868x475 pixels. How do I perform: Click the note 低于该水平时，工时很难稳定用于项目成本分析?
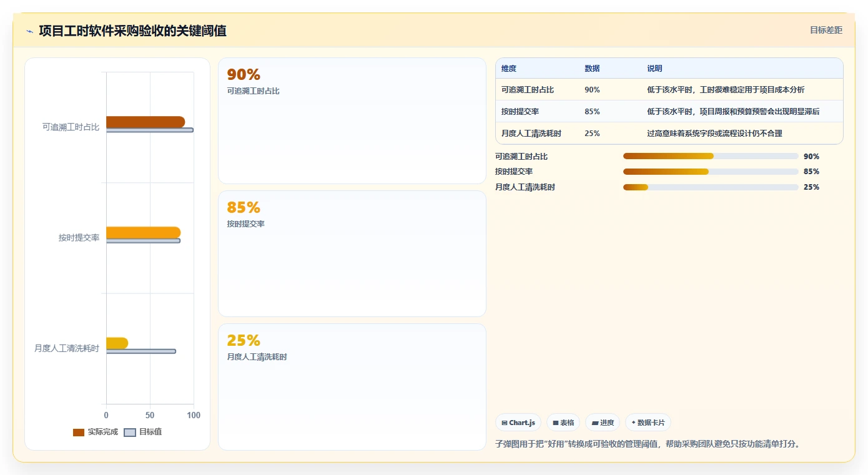726,90
